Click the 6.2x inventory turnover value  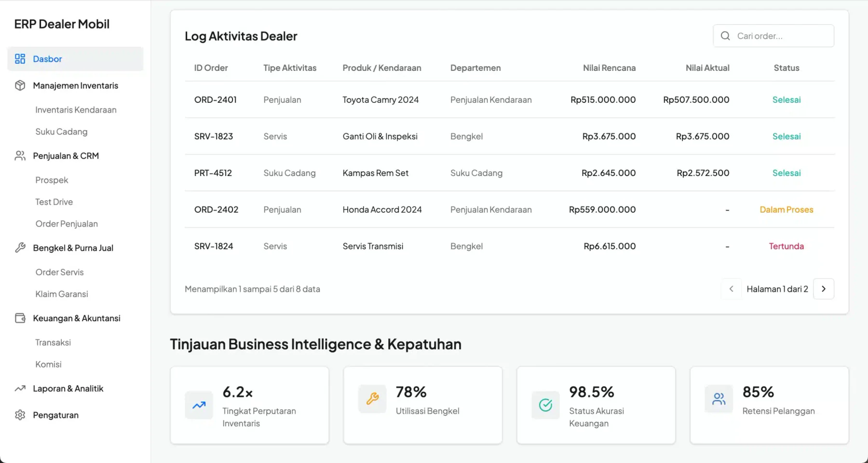coord(238,392)
